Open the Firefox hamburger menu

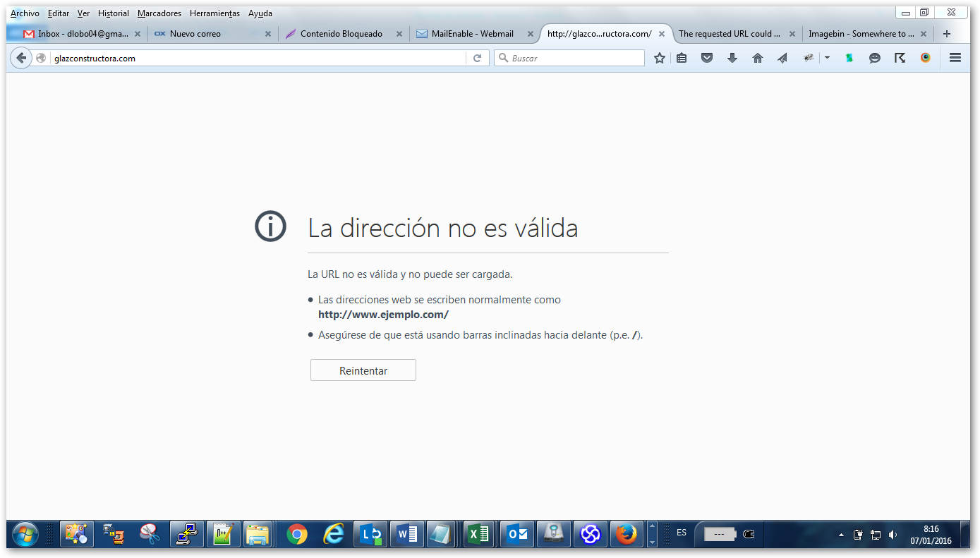click(x=955, y=59)
